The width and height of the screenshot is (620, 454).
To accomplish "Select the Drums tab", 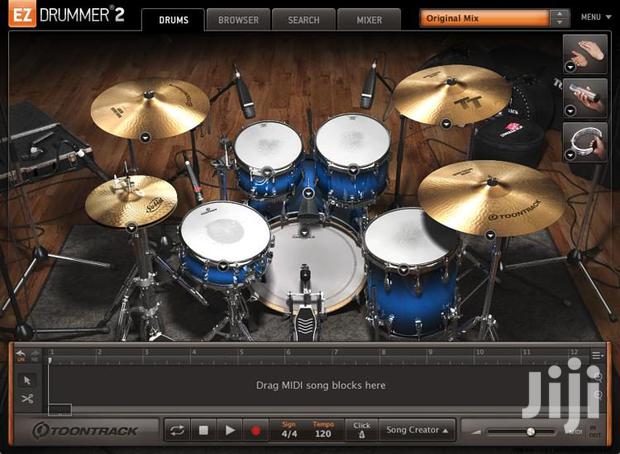I will [x=173, y=19].
